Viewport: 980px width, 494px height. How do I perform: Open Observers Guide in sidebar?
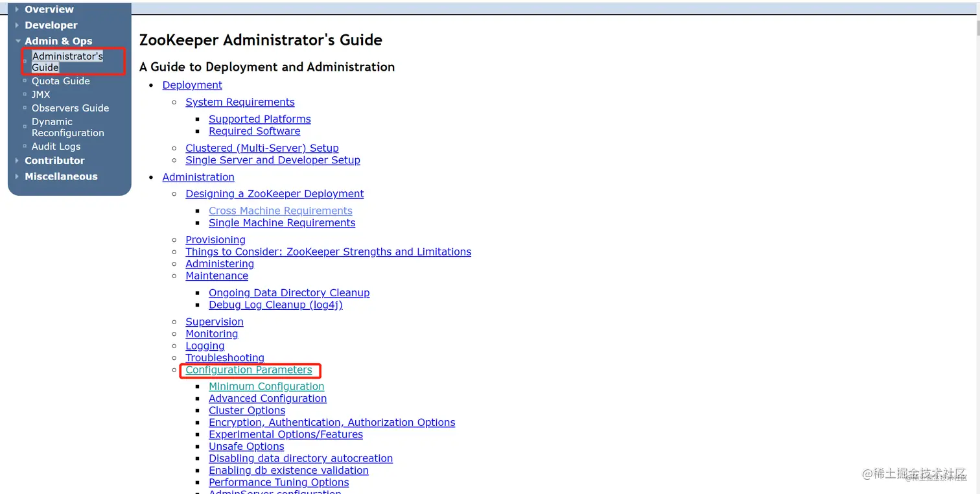click(x=70, y=108)
